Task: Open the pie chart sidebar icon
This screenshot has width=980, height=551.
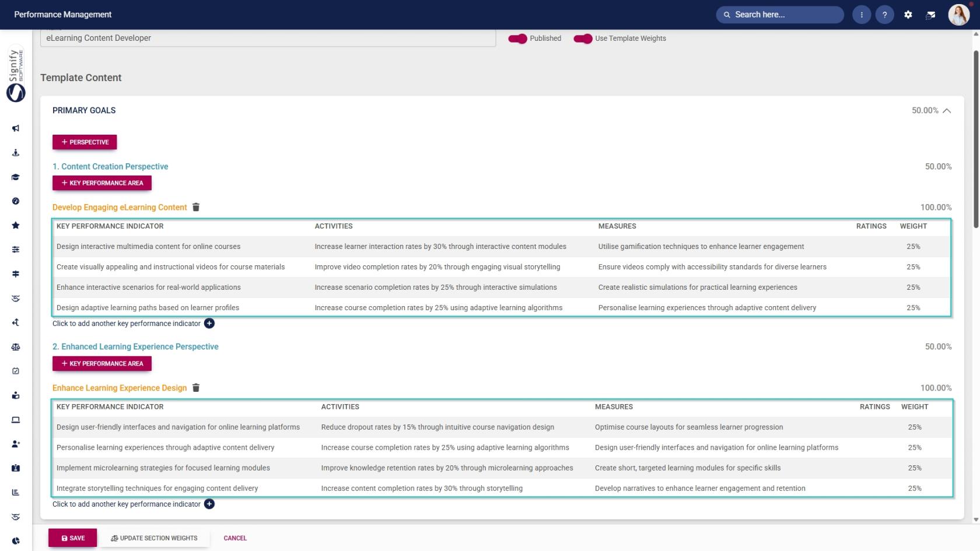Action: click(16, 541)
